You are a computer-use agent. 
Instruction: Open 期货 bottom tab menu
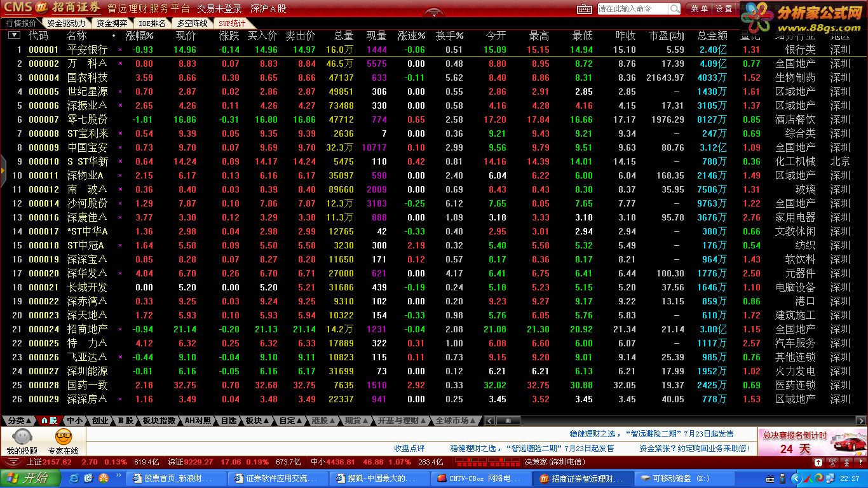356,421
